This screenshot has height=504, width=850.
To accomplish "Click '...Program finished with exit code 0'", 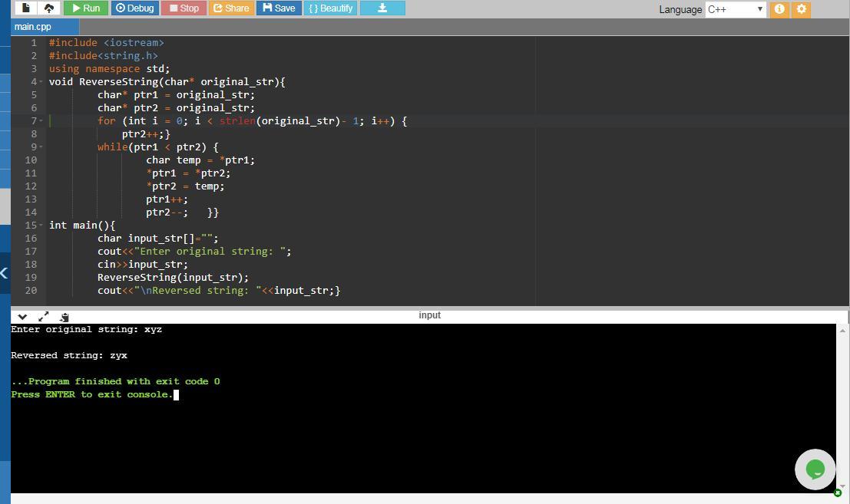I will click(115, 381).
